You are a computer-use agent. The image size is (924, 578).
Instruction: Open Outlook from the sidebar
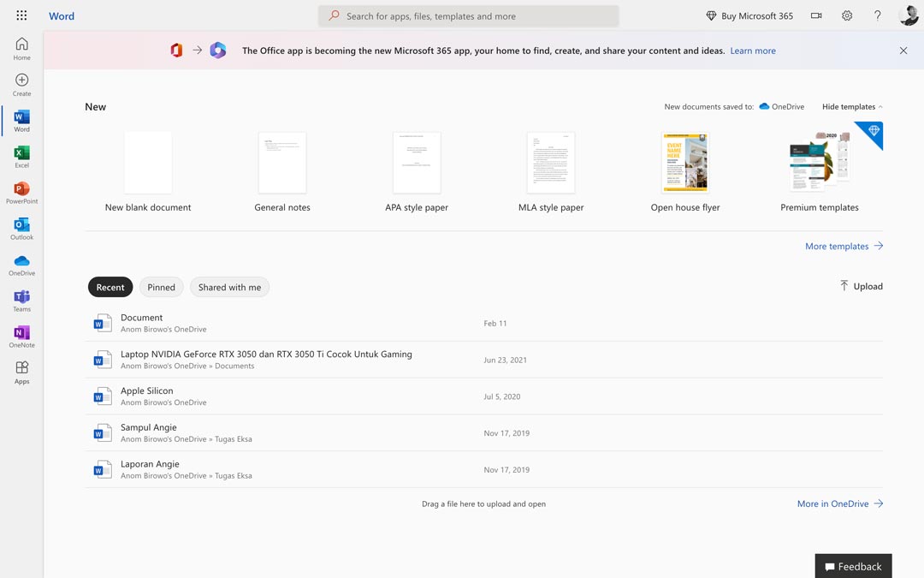tap(21, 229)
